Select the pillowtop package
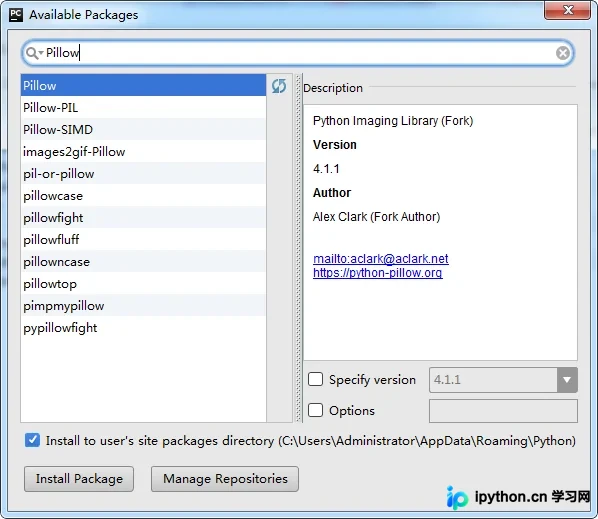This screenshot has height=519, width=598. [x=143, y=284]
